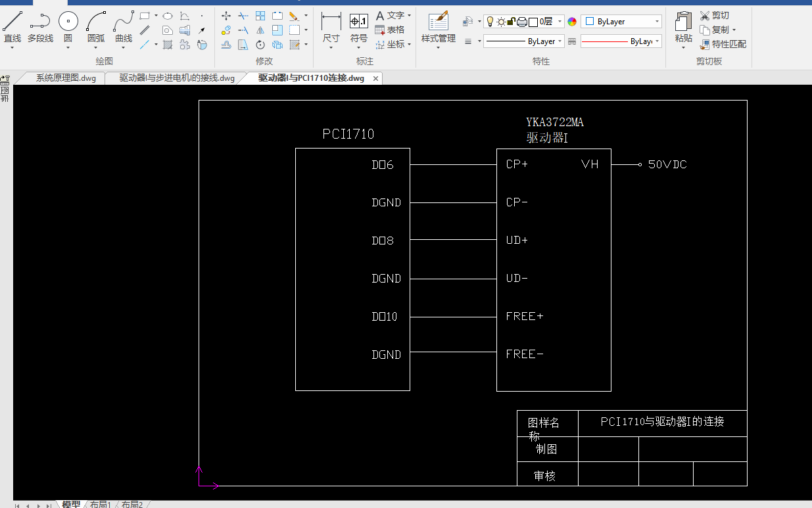Click the 50VDC label in drawing
812x508 pixels.
[x=667, y=164]
